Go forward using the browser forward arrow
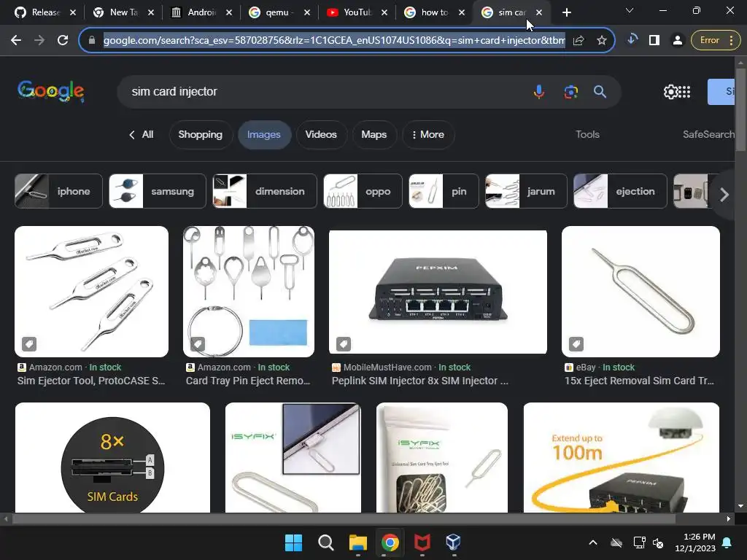This screenshot has height=560, width=747. (x=39, y=41)
